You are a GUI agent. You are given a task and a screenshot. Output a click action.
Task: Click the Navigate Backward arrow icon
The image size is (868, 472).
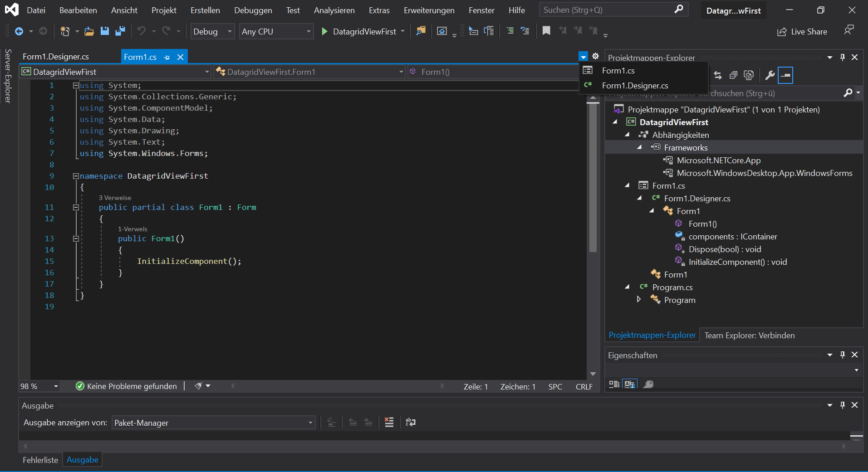[x=19, y=31]
